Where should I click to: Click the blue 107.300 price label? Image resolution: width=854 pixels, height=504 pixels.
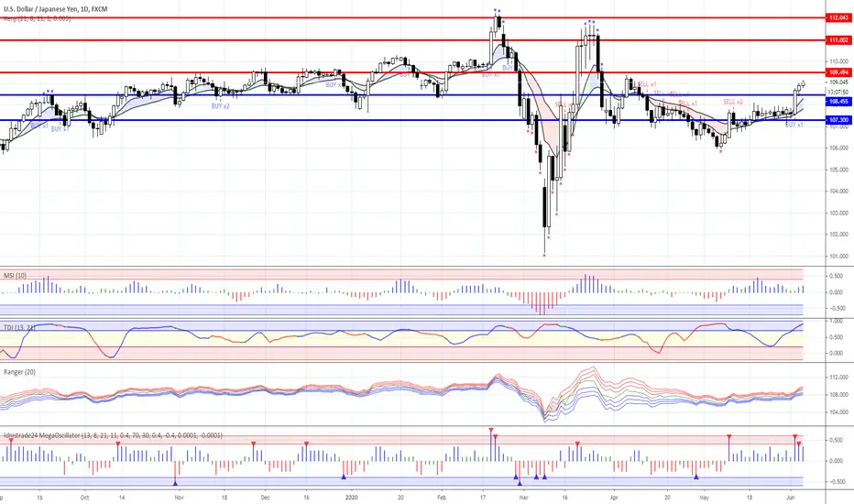click(838, 120)
